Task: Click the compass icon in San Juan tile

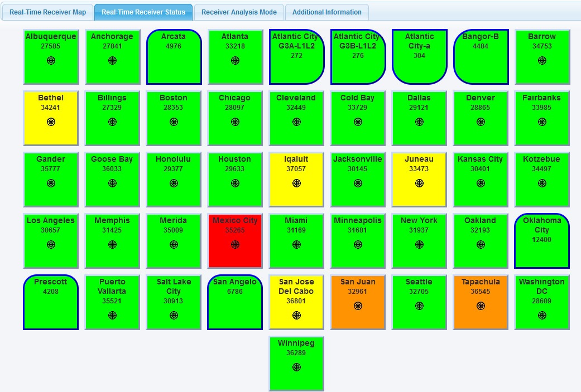Action: (x=358, y=306)
